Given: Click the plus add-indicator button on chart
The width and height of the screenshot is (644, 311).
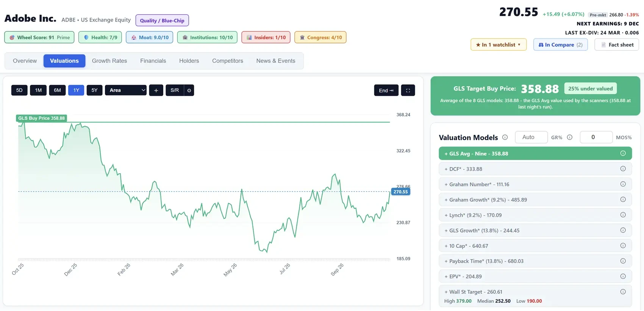Looking at the screenshot, I should (x=156, y=90).
